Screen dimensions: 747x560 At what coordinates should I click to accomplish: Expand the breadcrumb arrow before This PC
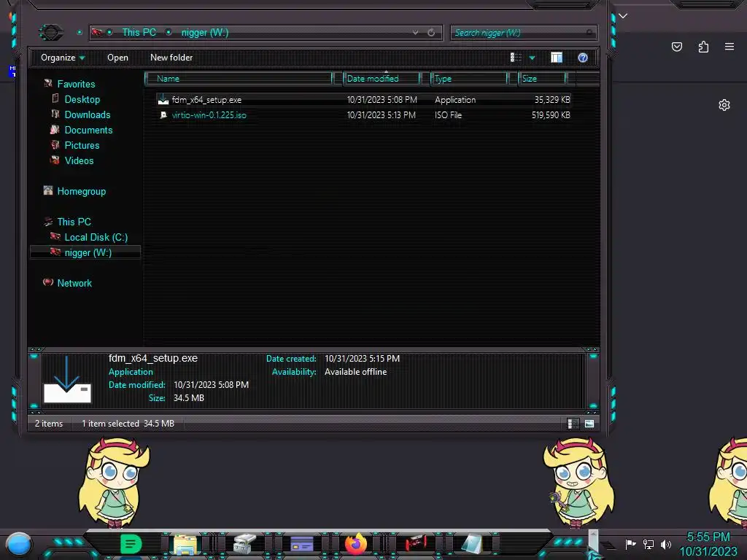(x=109, y=32)
